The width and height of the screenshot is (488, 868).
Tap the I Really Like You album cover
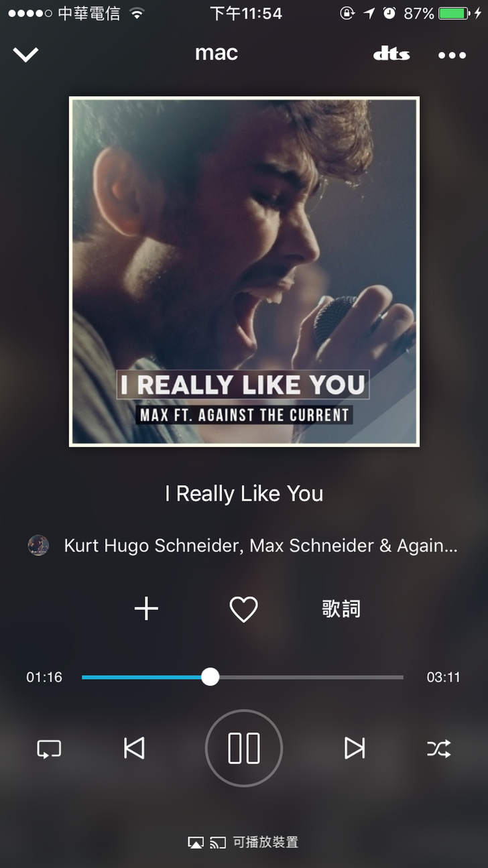pyautogui.click(x=244, y=271)
